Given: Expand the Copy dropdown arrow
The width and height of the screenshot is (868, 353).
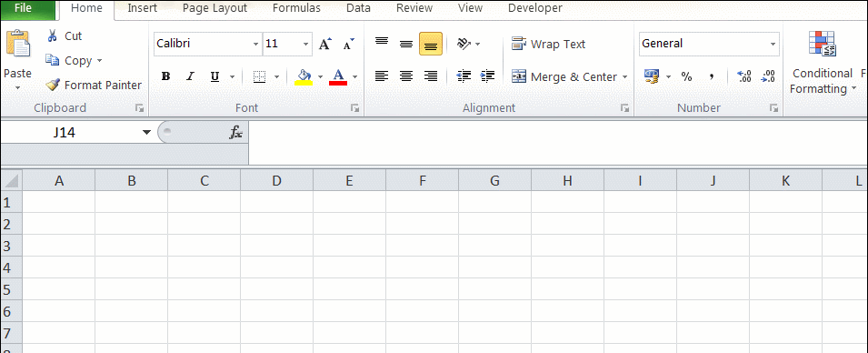Looking at the screenshot, I should pyautogui.click(x=100, y=60).
